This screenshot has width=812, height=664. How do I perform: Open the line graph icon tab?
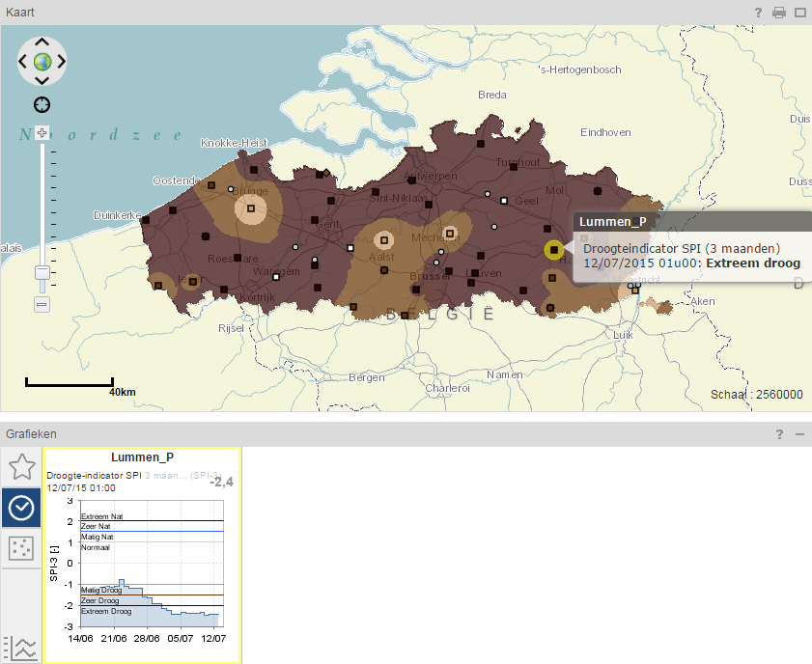[x=21, y=648]
